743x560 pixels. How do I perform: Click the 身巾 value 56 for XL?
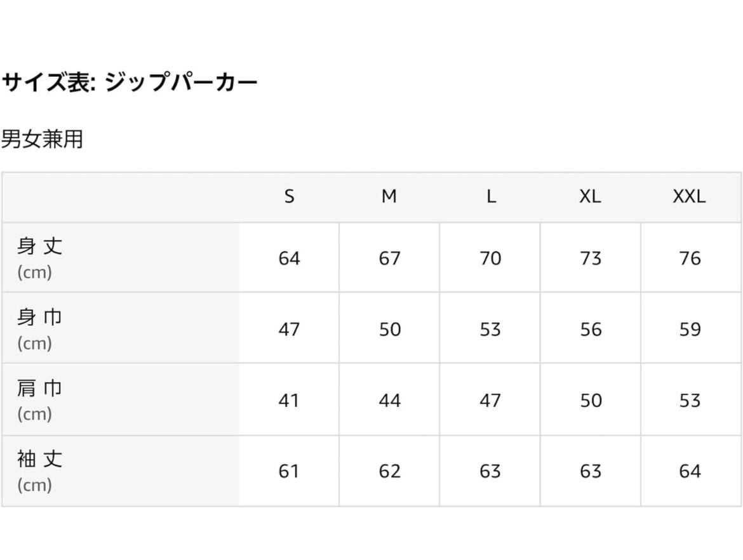590,330
